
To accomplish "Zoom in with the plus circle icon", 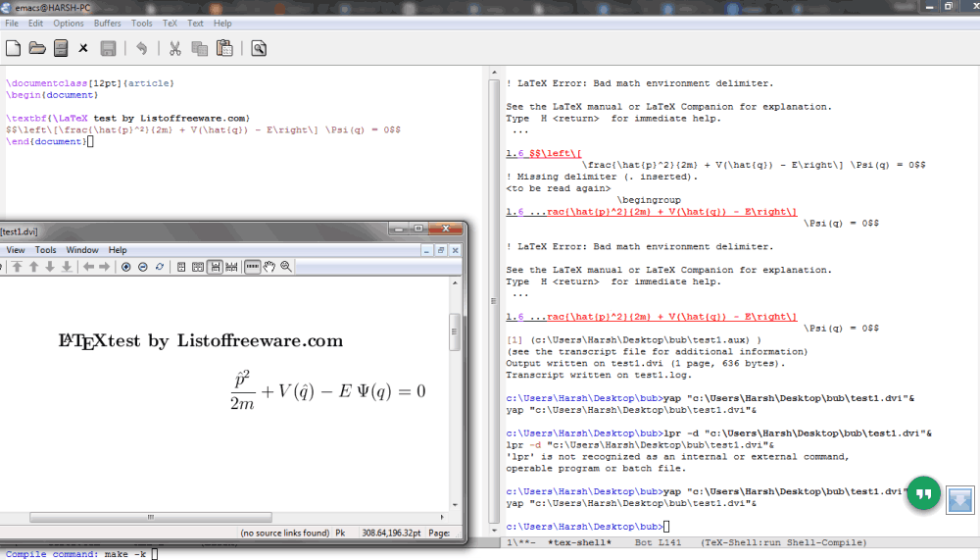I will click(125, 267).
